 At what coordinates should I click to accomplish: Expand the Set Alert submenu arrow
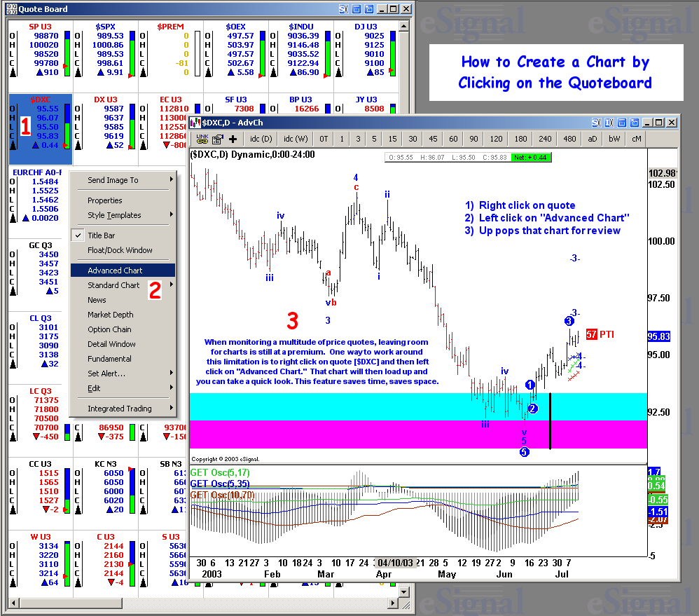click(x=172, y=373)
